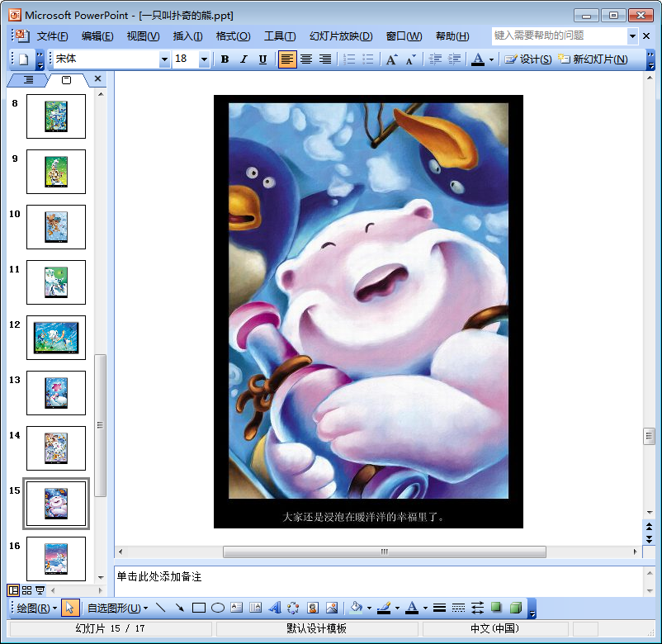Viewport: 662px width, 644px height.
Task: Start slide show from current slide icon
Action: [x=40, y=590]
